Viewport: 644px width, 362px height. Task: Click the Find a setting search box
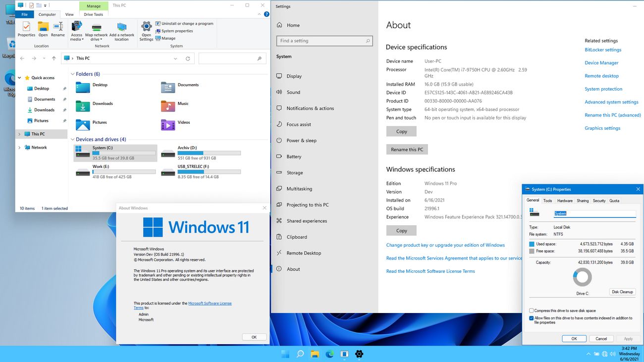(324, 41)
